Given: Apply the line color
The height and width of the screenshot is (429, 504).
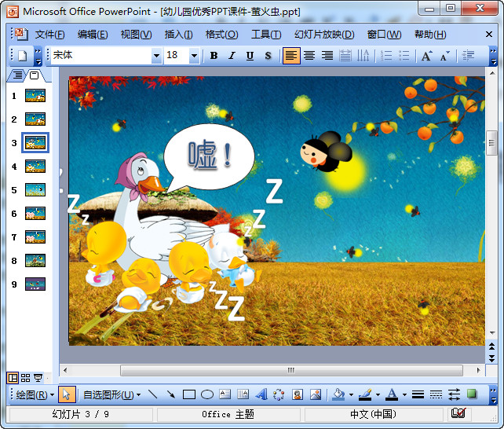Looking at the screenshot, I should tap(365, 394).
